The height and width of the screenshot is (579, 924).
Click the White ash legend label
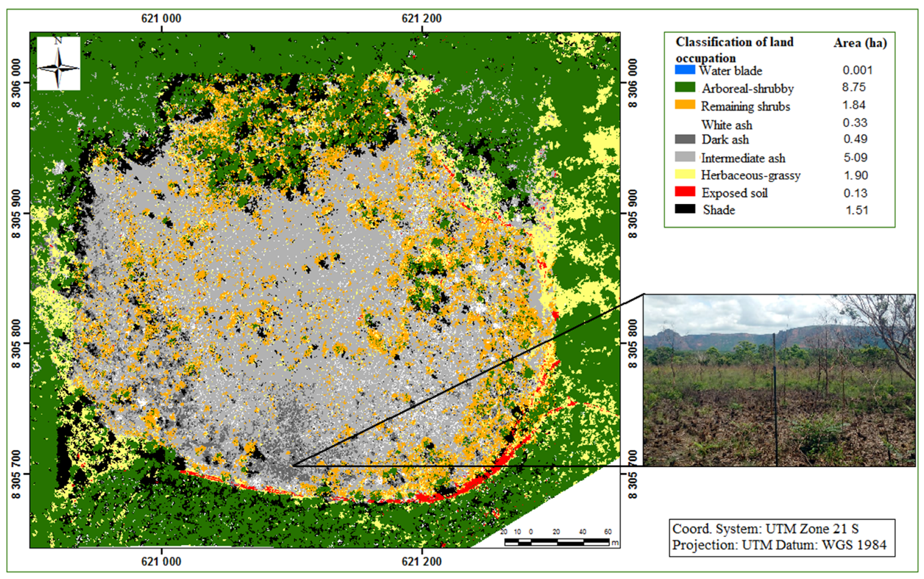(x=727, y=125)
